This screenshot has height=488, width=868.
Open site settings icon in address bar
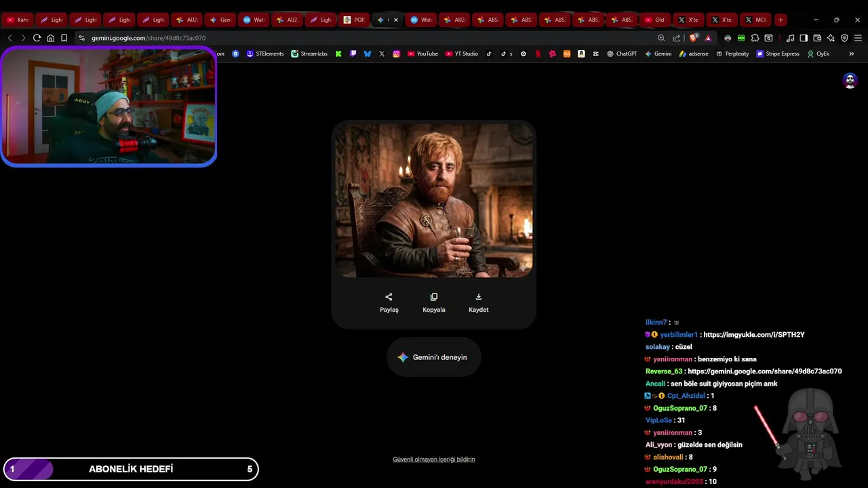[x=81, y=38]
